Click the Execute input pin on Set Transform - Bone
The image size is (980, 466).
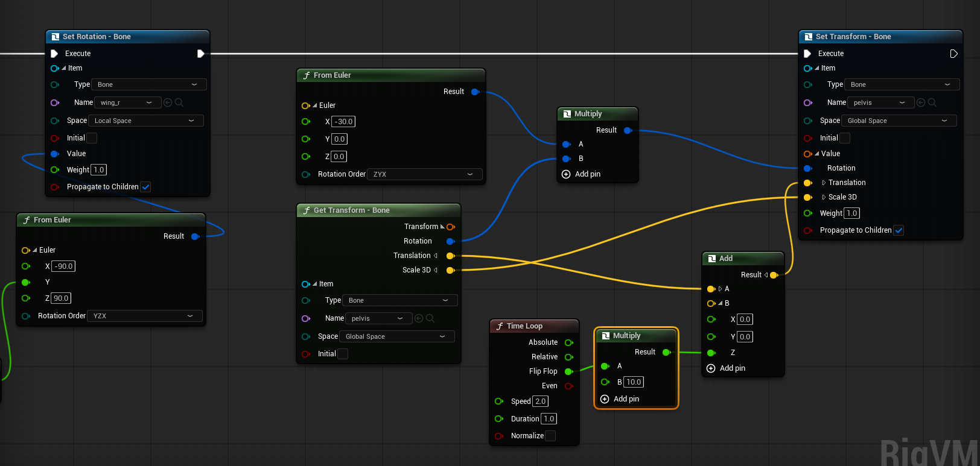pyautogui.click(x=807, y=54)
